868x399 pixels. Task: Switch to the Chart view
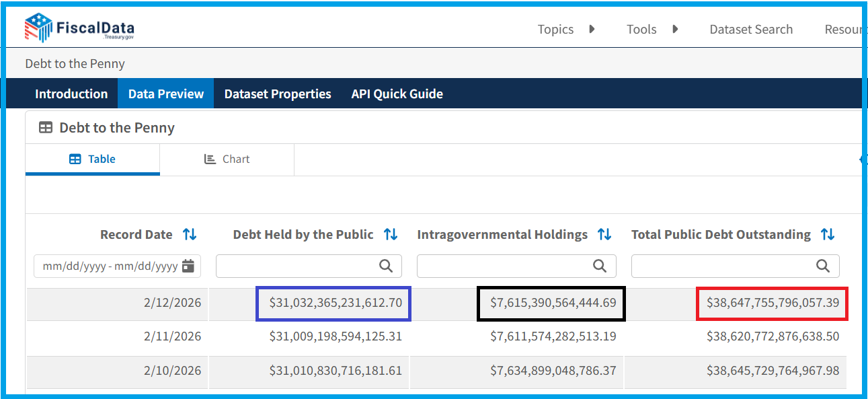[227, 159]
